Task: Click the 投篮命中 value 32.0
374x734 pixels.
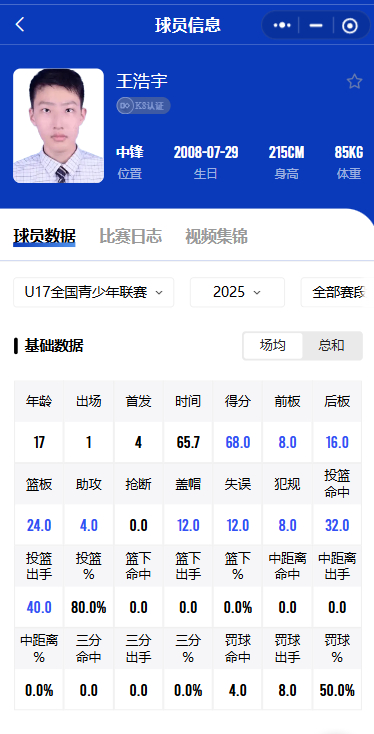Action: coord(337,525)
